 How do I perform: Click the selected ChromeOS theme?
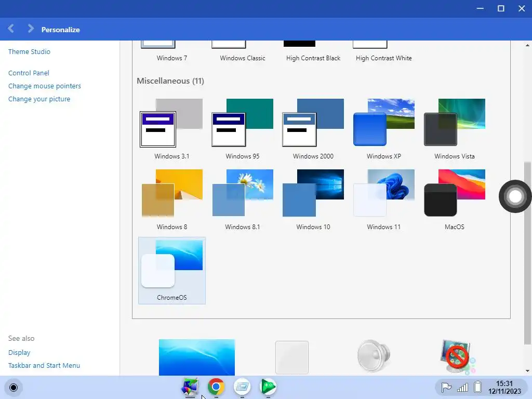click(x=171, y=270)
